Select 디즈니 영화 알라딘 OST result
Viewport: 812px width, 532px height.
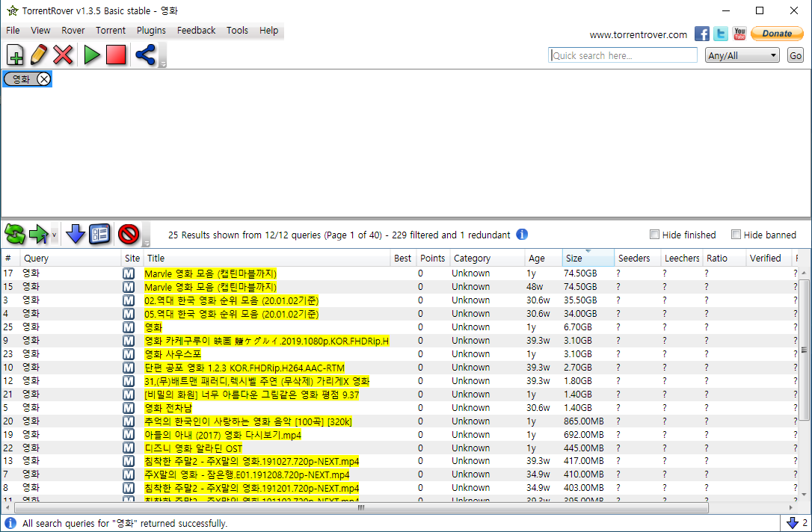399,448
